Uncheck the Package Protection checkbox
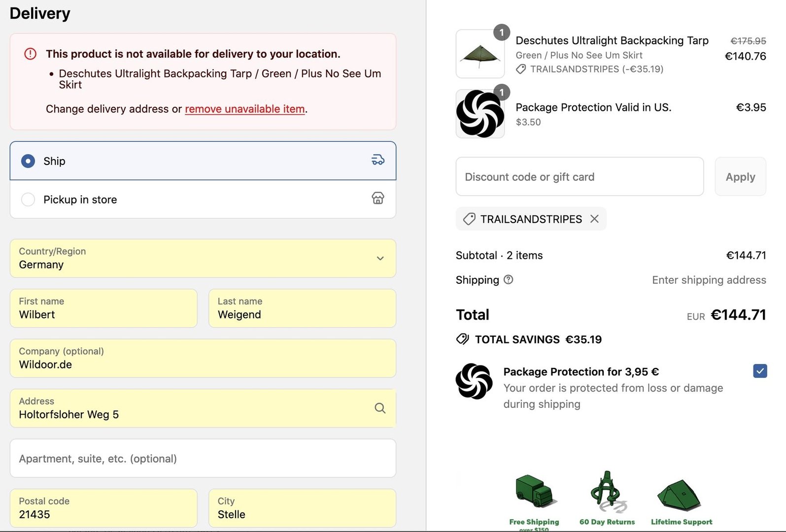 pos(759,371)
